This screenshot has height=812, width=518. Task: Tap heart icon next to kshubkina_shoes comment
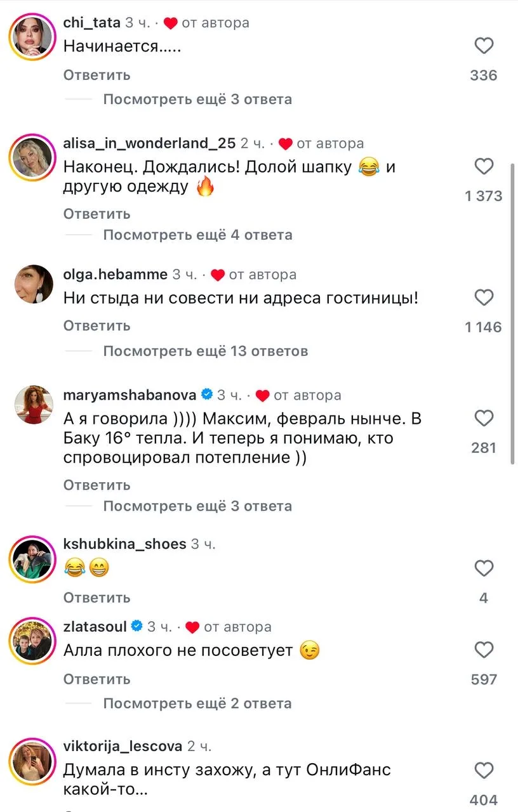pyautogui.click(x=484, y=568)
